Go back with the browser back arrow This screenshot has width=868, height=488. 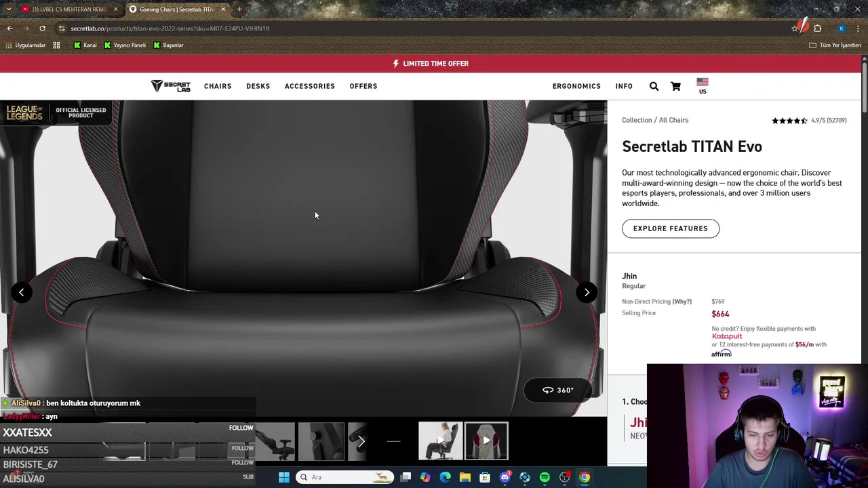pyautogui.click(x=9, y=28)
